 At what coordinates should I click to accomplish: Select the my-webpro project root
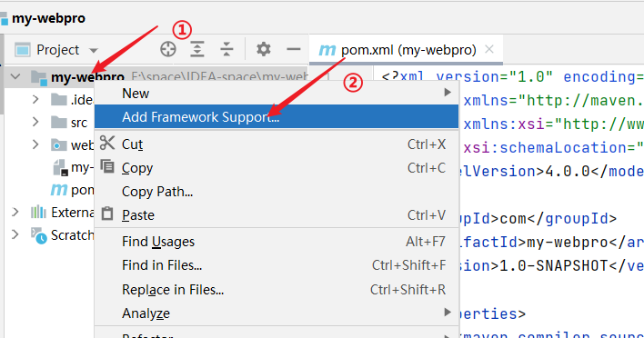[x=87, y=76]
